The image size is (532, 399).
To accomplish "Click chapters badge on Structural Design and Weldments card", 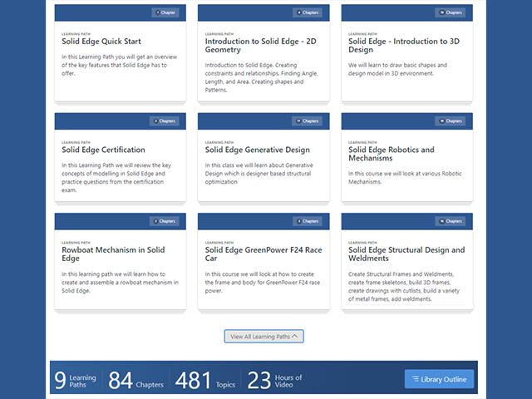I will coord(451,221).
